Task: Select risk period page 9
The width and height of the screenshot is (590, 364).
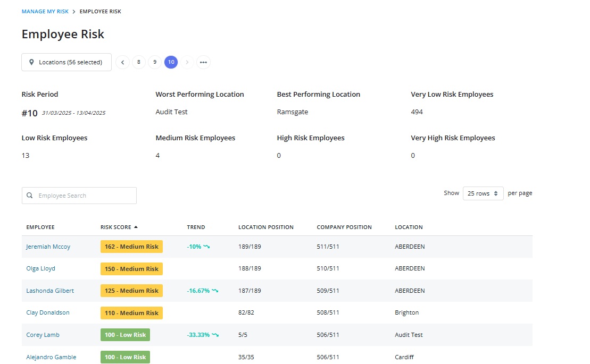Action: click(x=155, y=62)
